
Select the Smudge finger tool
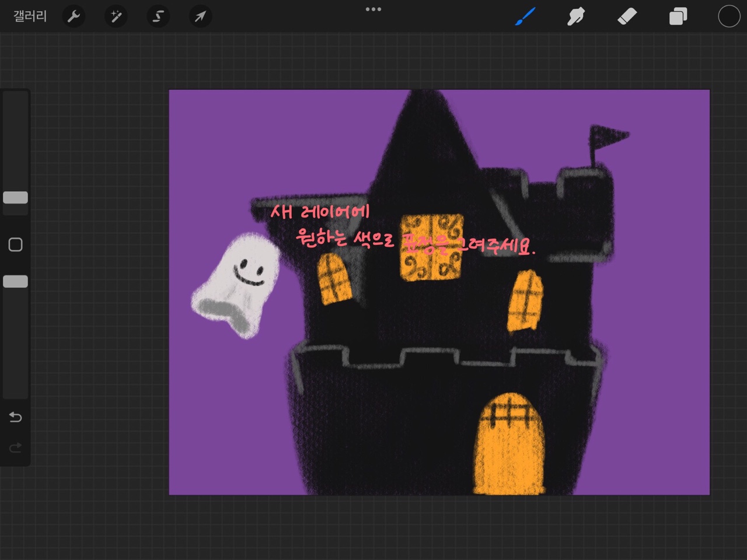pyautogui.click(x=576, y=16)
